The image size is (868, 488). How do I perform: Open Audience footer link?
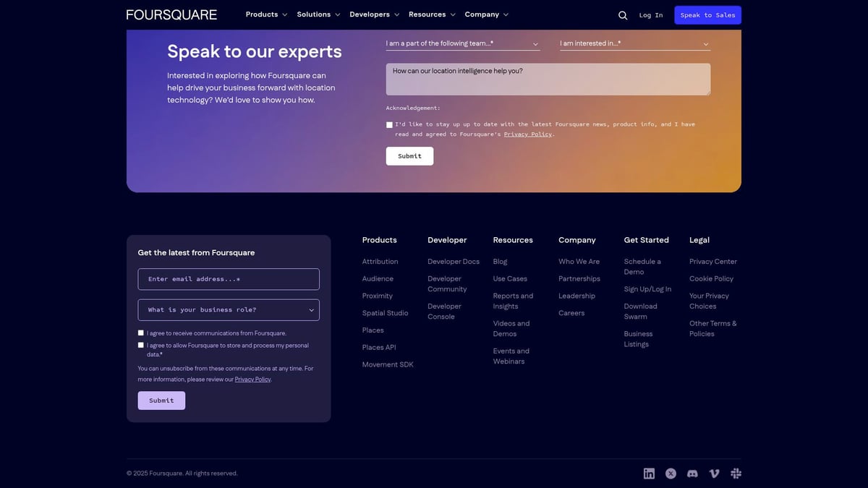point(378,279)
